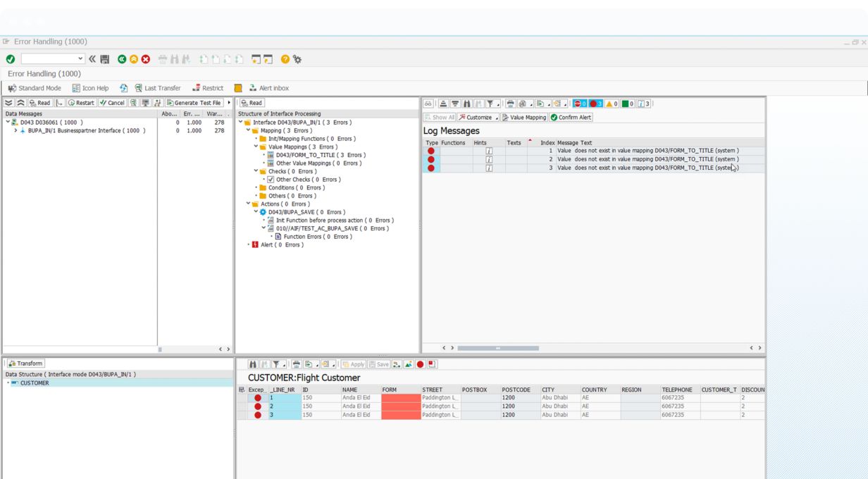This screenshot has width=868, height=479.
Task: Toggle the Other Checks checkbox node
Action: pyautogui.click(x=271, y=180)
